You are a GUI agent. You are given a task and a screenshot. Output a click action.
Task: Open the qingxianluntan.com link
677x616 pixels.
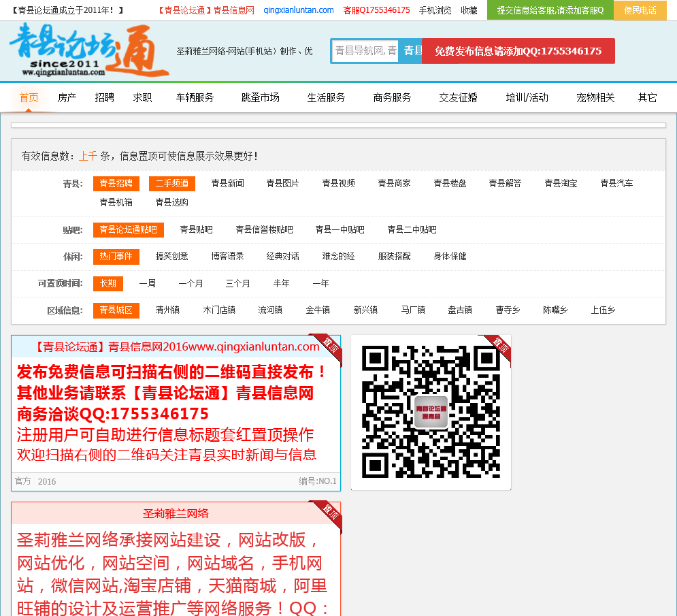coord(298,10)
